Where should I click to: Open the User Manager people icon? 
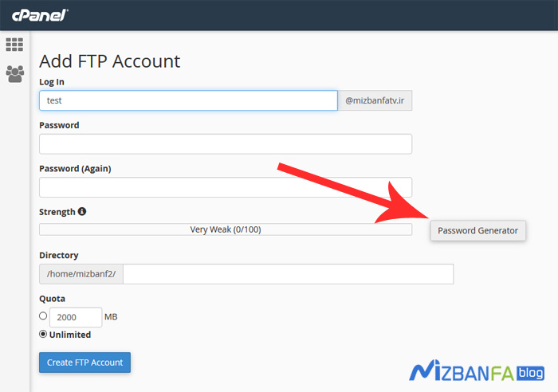(15, 73)
